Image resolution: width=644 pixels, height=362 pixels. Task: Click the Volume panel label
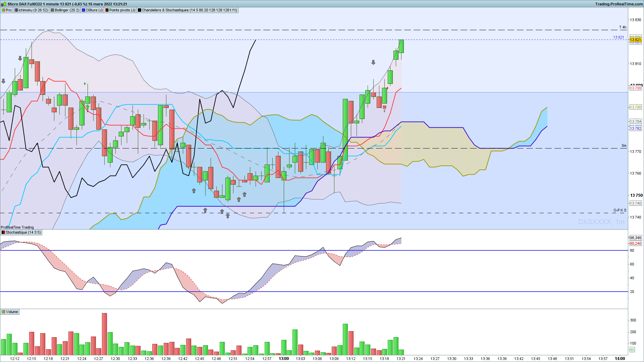point(10,312)
